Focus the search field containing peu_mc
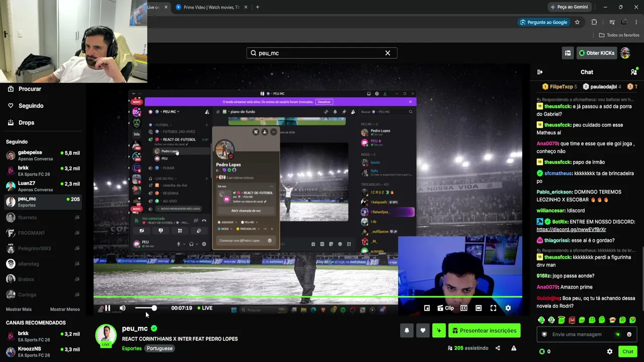The image size is (644, 362). click(322, 53)
